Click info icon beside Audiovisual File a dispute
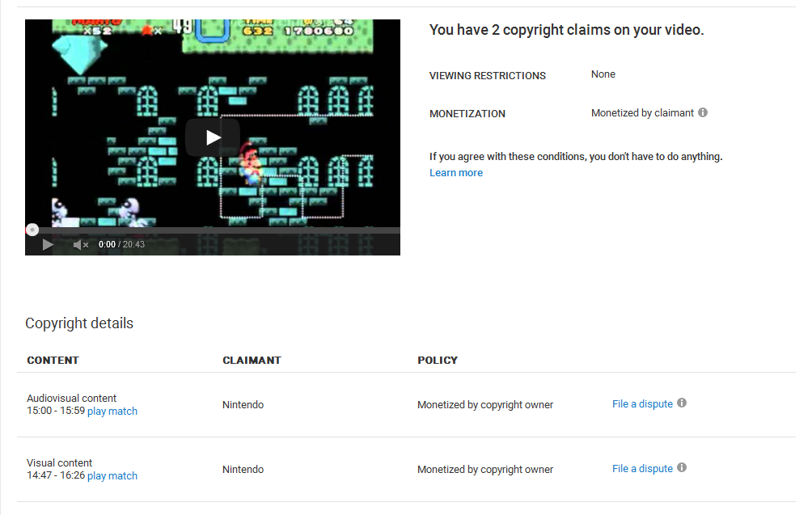This screenshot has width=812, height=515. pos(682,403)
